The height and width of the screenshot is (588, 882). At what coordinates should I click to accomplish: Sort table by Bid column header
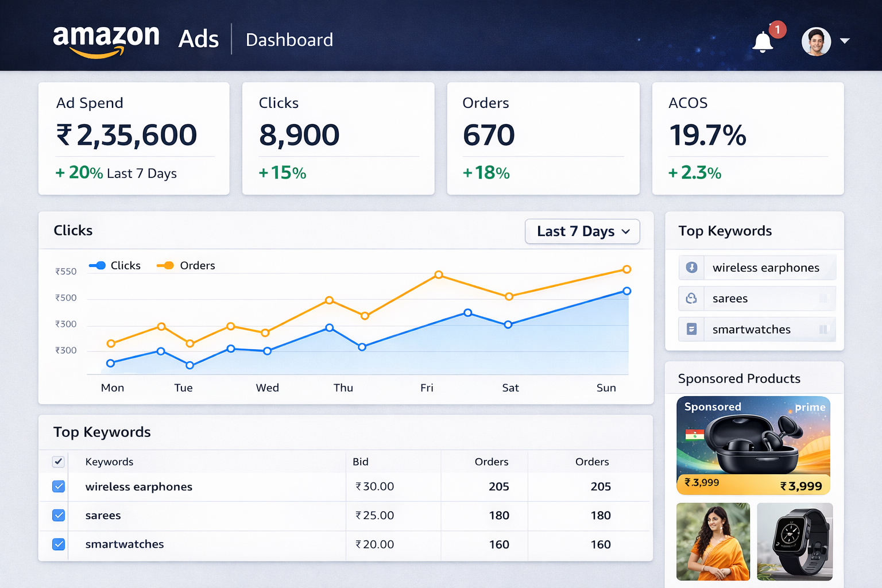point(361,462)
